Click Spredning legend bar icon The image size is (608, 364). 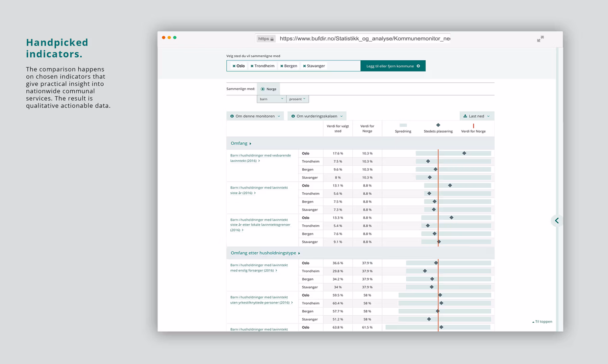click(403, 125)
